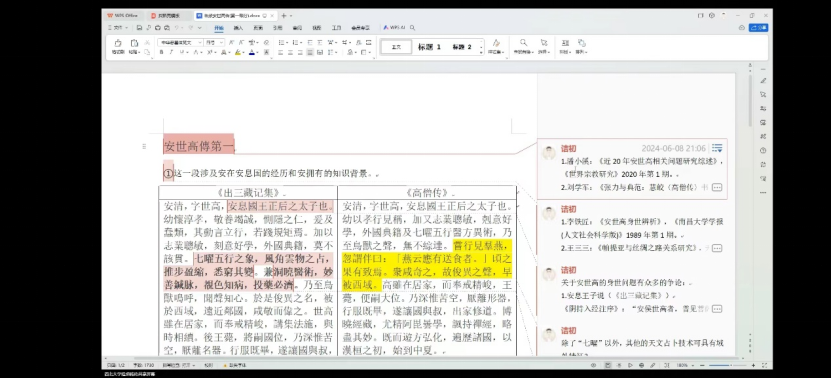Click the Cut scissors icon
This screenshot has width=831, height=378.
click(x=147, y=42)
